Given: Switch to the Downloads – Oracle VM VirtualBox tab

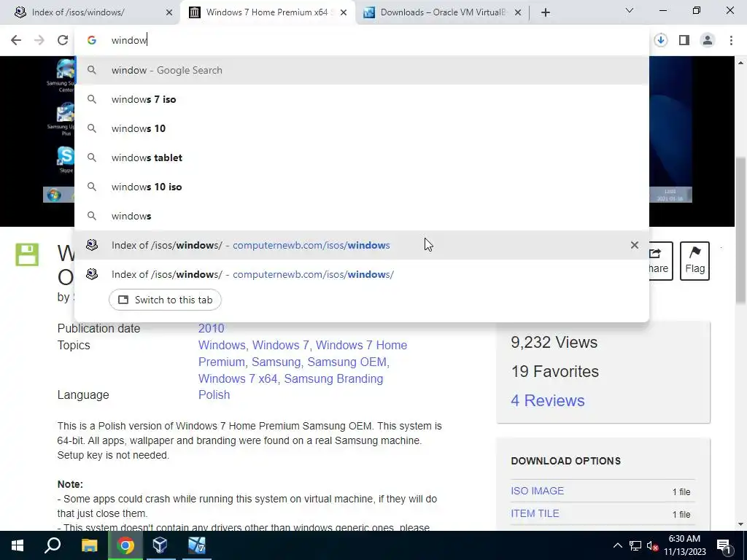Looking at the screenshot, I should pos(443,12).
